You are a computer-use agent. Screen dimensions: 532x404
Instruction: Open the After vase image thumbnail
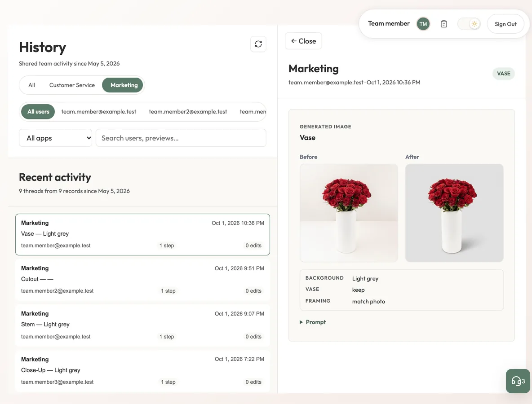point(454,213)
